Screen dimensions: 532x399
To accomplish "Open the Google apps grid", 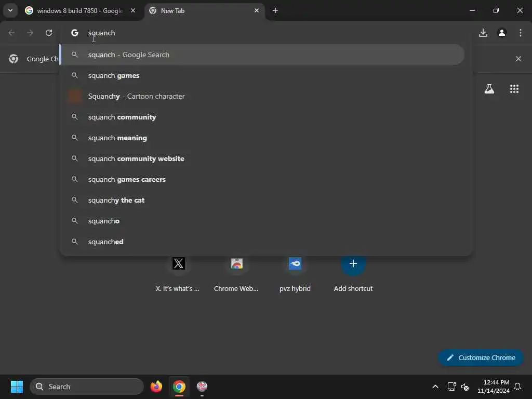I will (x=514, y=89).
